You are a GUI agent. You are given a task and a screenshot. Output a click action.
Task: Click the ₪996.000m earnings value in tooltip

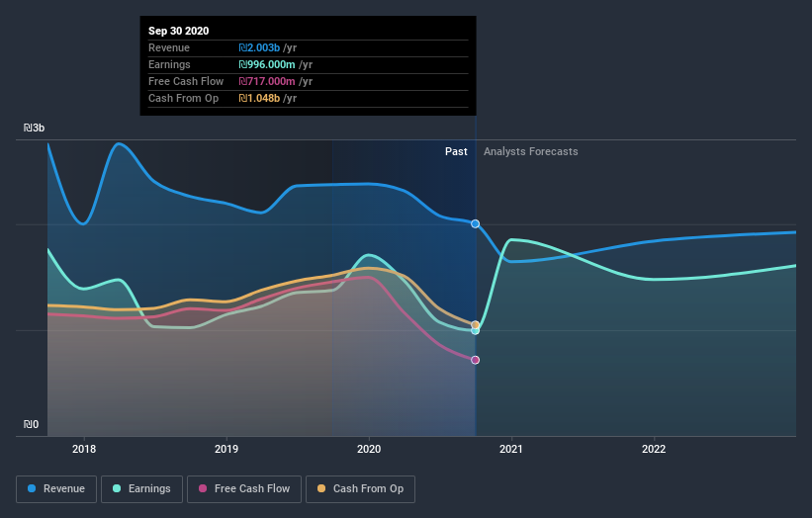point(267,64)
